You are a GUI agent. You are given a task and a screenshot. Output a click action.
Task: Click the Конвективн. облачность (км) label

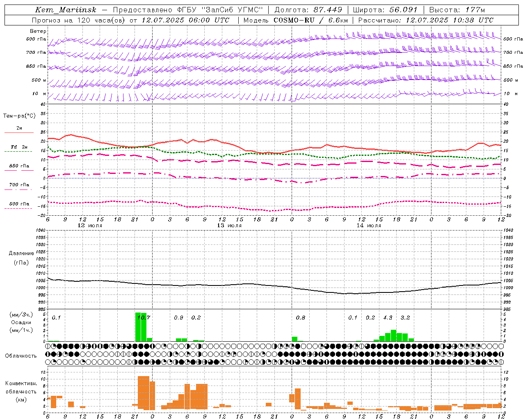coord(21,391)
